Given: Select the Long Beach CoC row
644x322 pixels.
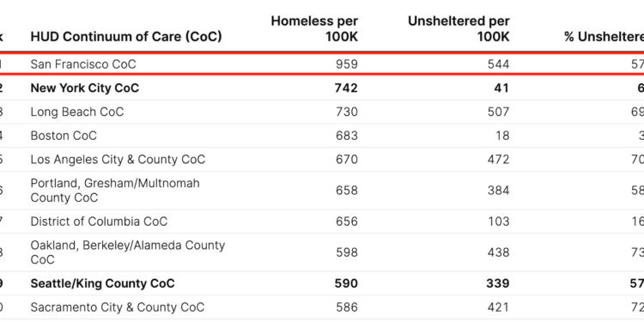Looking at the screenshot, I should 322,112.
